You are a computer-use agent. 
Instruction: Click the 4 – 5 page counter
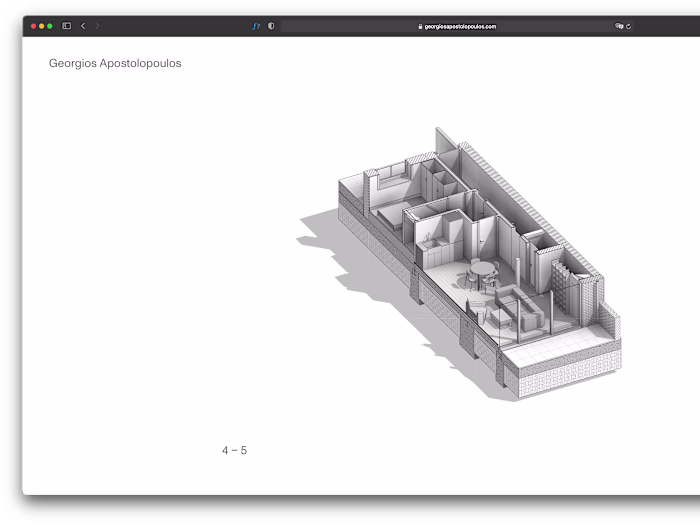(x=234, y=450)
